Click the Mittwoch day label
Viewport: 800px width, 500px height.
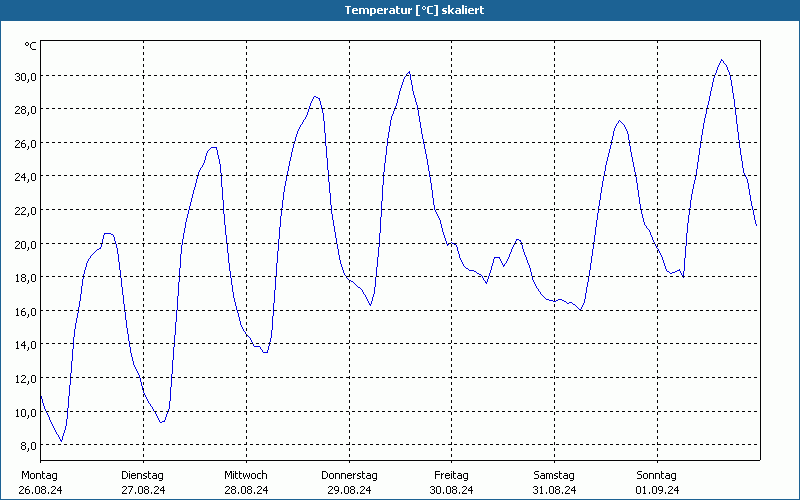245,476
